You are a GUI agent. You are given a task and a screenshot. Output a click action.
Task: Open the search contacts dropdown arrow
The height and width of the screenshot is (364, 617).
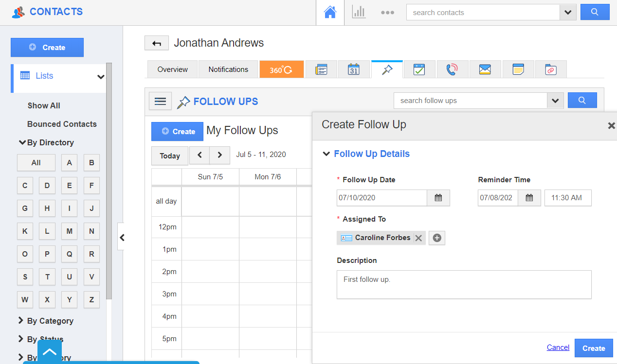(x=568, y=12)
